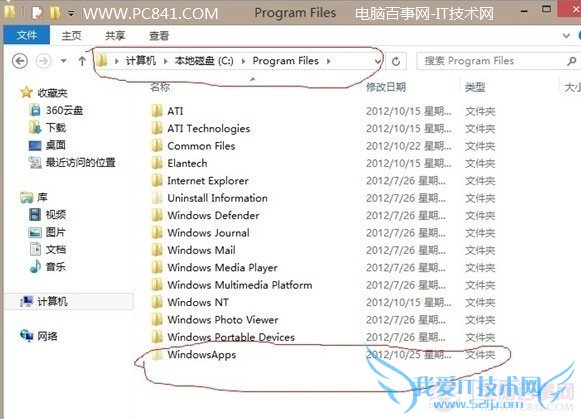Open the 视频 library
Viewport: 581px width, 419px height.
56,215
